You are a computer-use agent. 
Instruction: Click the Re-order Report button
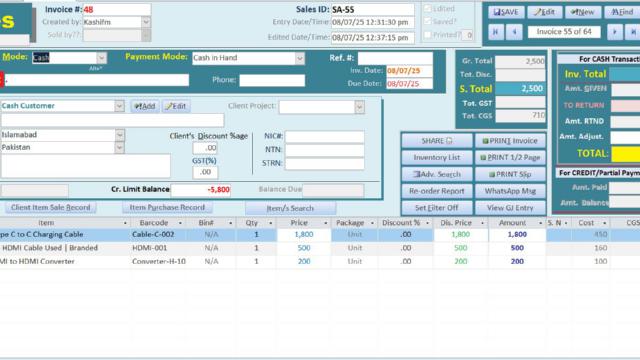(x=437, y=191)
